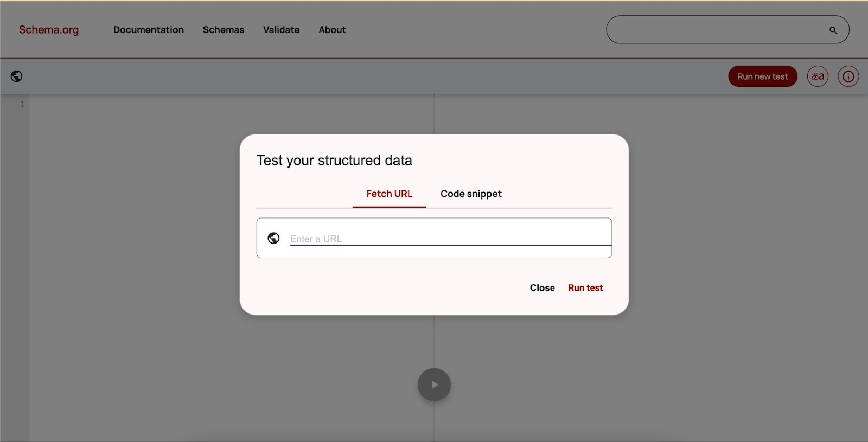Select the Fetch URL tab
This screenshot has height=442, width=868.
coord(390,194)
